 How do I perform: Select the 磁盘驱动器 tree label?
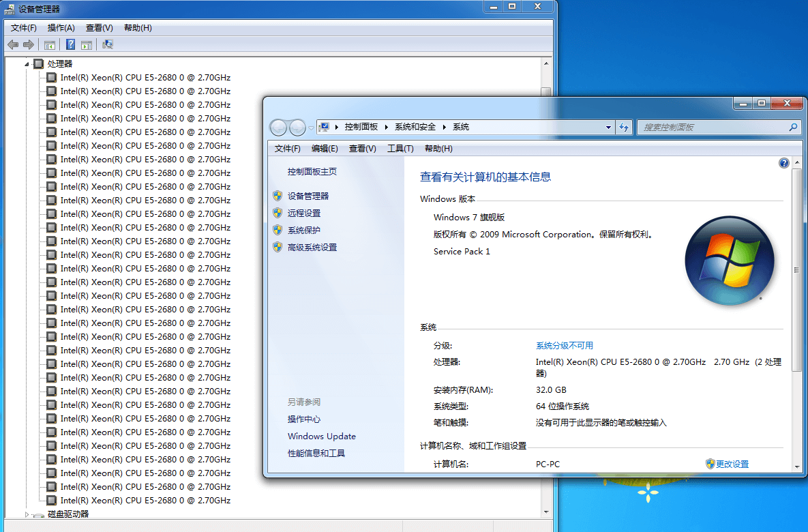(x=68, y=514)
